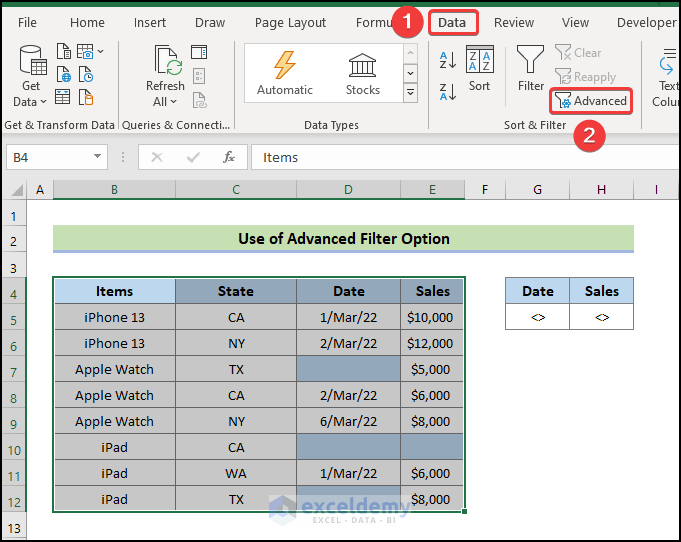This screenshot has height=542, width=681.
Task: Switch to the Page Layout tab
Action: (290, 23)
